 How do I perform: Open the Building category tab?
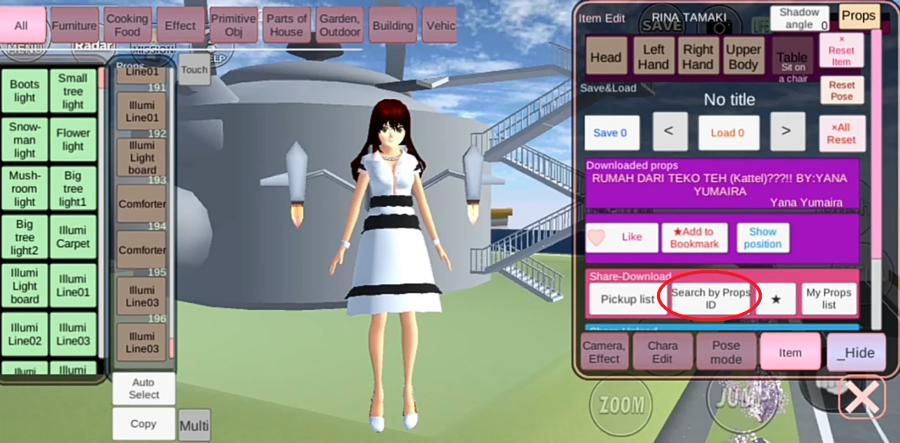(393, 25)
